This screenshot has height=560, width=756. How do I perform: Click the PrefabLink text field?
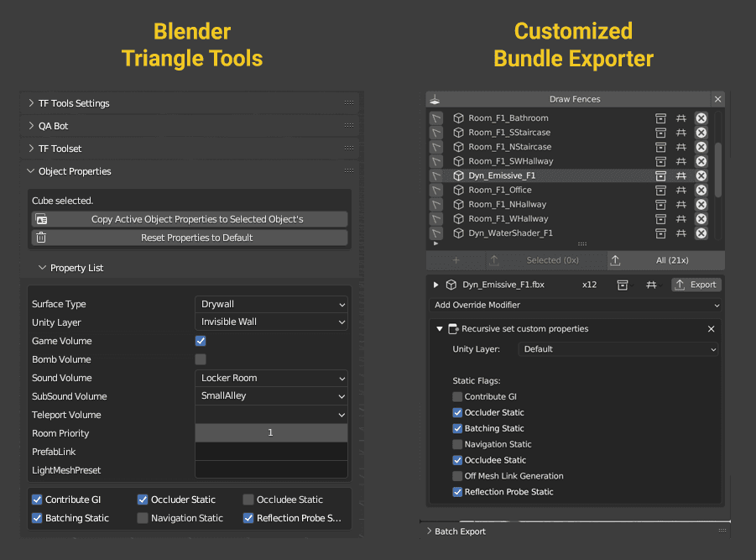tap(271, 452)
